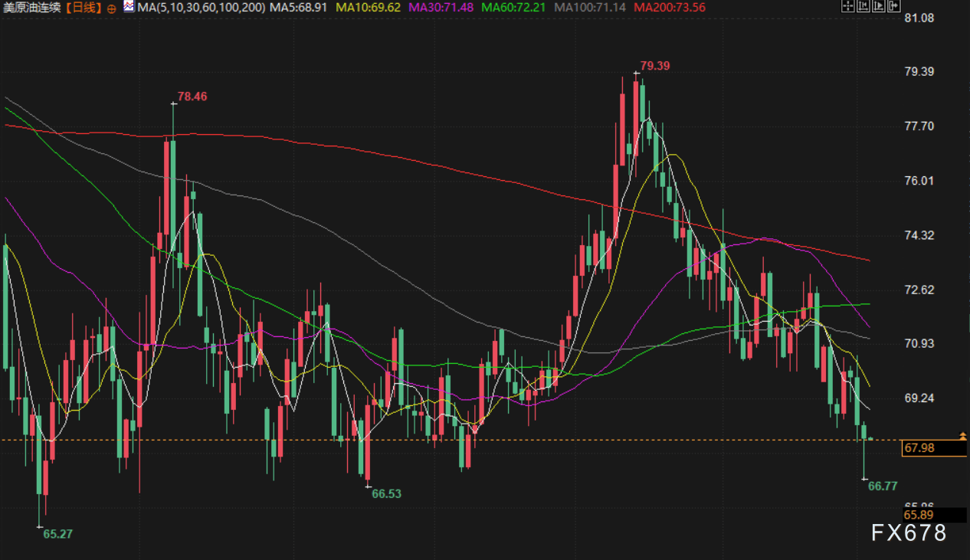Click the icon with left-pointing triangle over axis
Screen dimensions: 970x560
863,6
